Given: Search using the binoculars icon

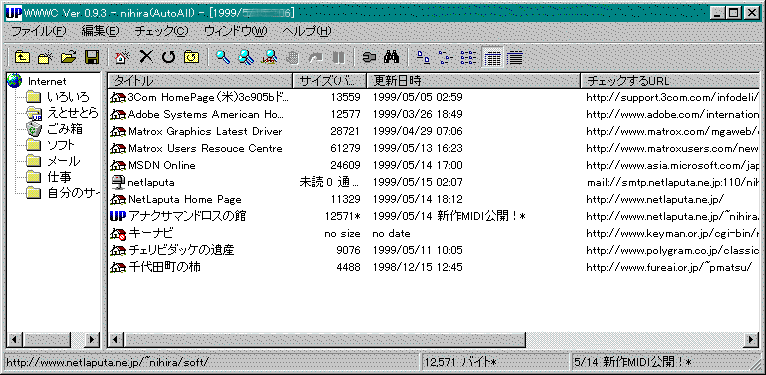Looking at the screenshot, I should (392, 57).
